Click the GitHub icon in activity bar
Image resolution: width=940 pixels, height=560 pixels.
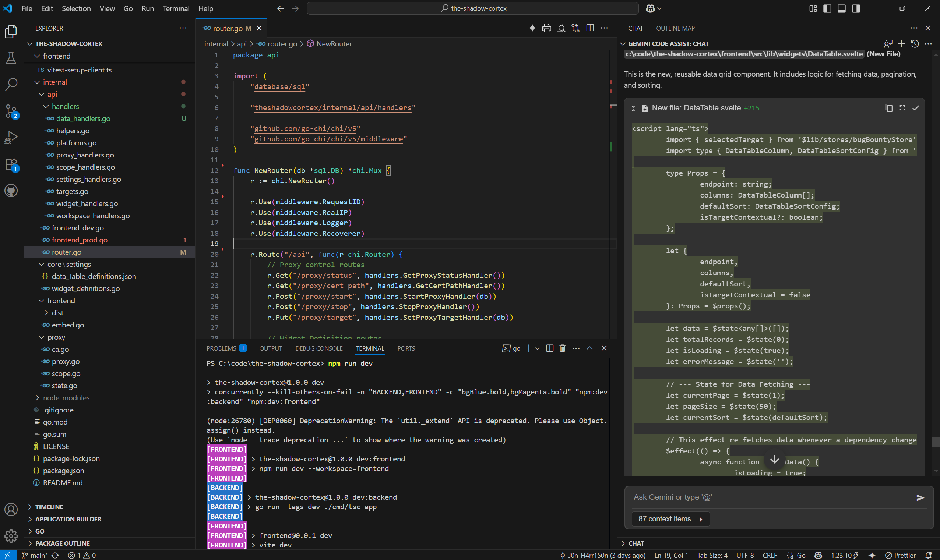point(11,191)
